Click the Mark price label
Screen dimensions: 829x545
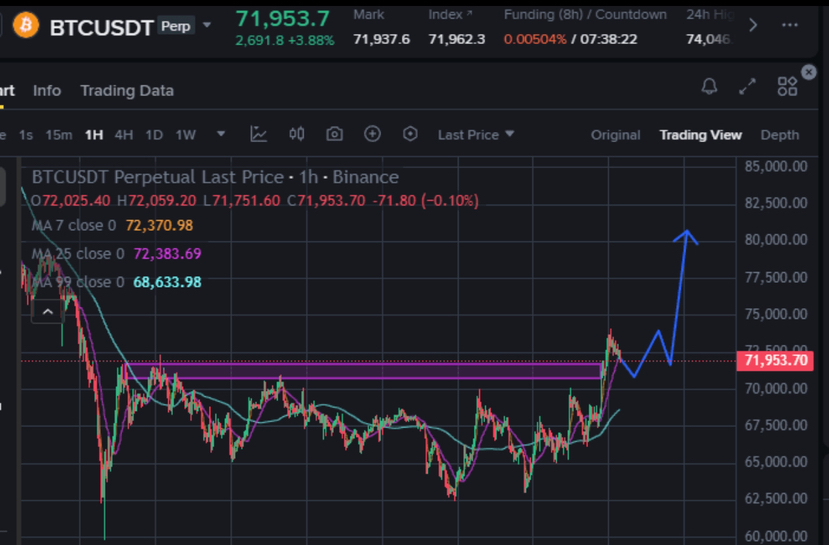[x=369, y=14]
